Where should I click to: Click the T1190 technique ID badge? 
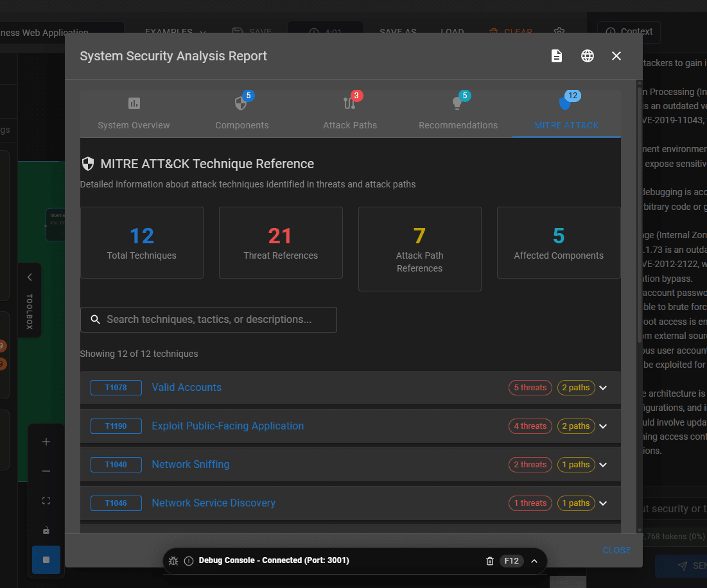click(x=116, y=426)
